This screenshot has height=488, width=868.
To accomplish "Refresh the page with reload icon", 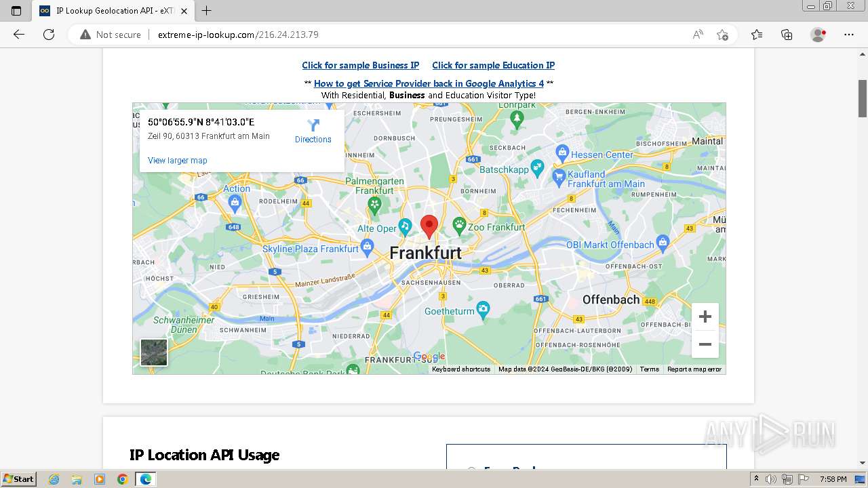I will pyautogui.click(x=49, y=35).
